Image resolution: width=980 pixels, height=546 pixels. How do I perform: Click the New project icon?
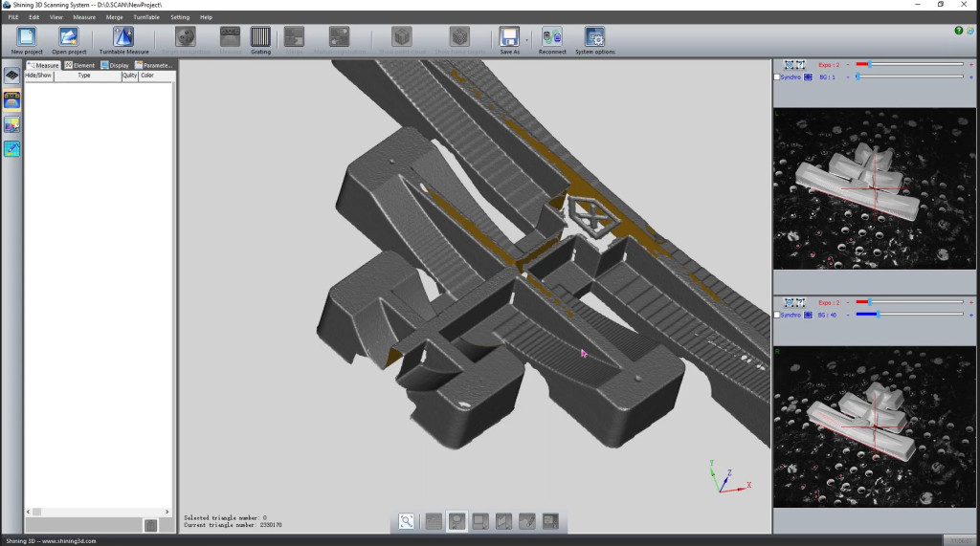click(x=27, y=37)
